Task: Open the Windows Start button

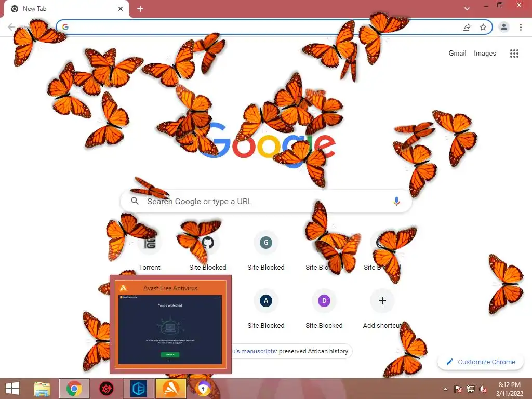Action: click(x=12, y=389)
